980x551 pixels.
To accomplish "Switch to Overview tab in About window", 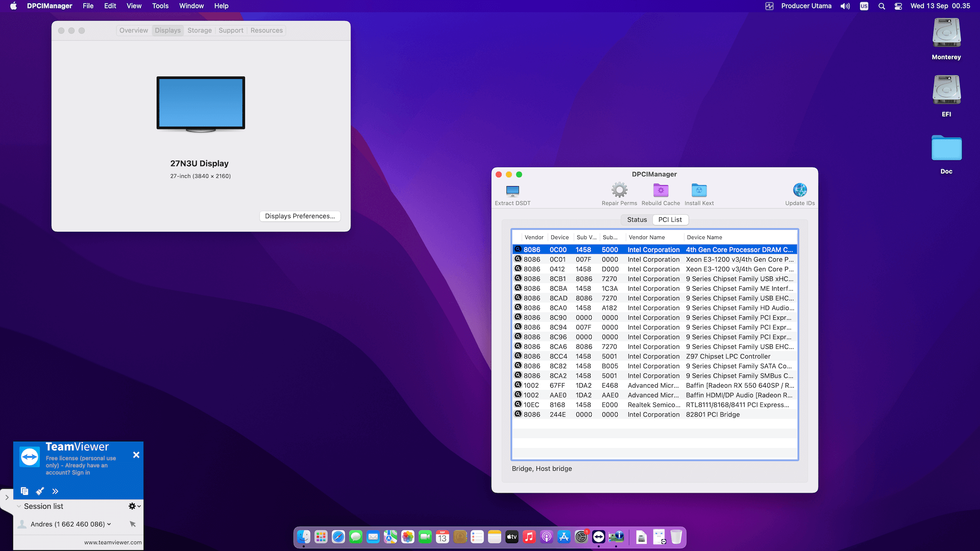I will click(x=134, y=31).
